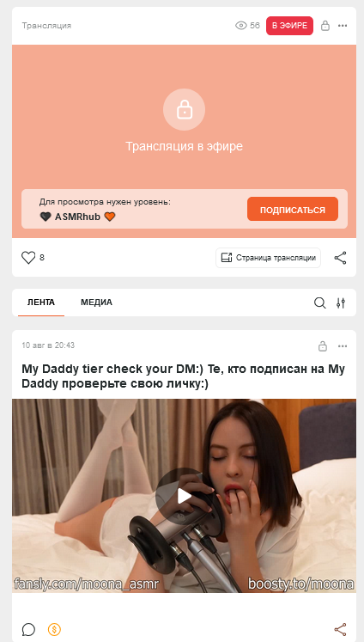Click the lock icon beside the live badge
The height and width of the screenshot is (642, 364).
click(325, 26)
